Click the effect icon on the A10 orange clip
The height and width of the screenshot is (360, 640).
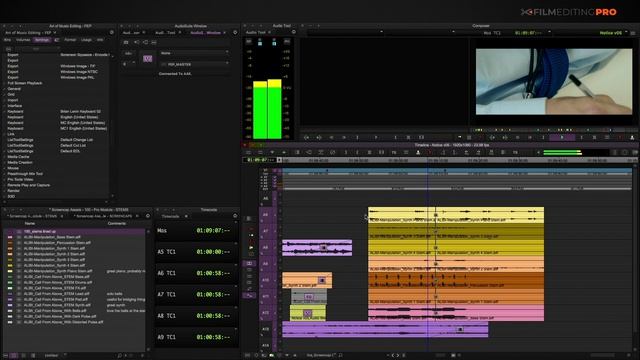tap(321, 280)
